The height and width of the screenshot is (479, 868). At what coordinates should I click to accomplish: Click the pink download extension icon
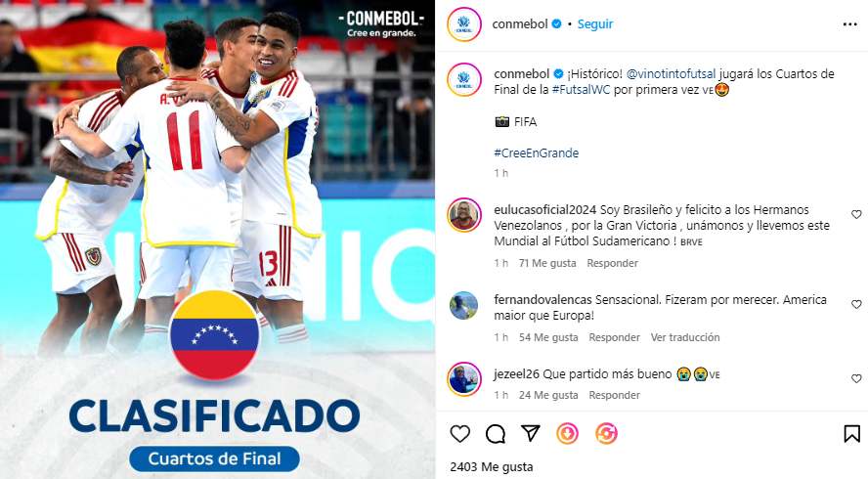click(567, 434)
